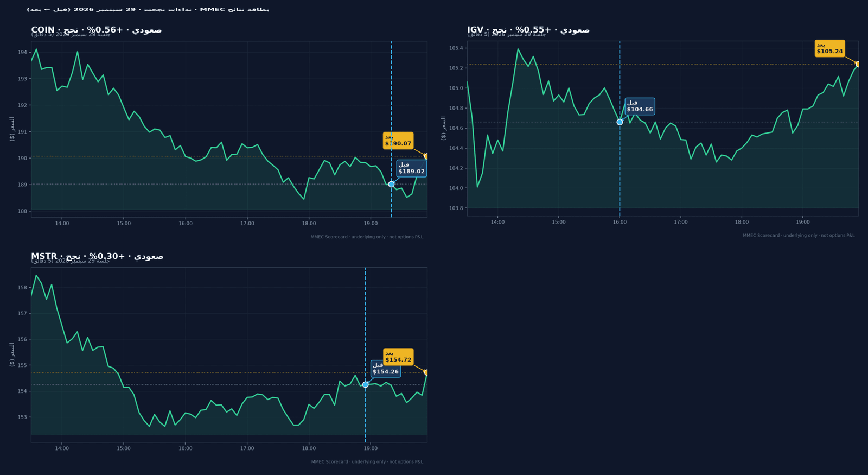868x475 pixels.
Task: Click the orange after-marker dot on COIN chart
Action: coord(426,156)
